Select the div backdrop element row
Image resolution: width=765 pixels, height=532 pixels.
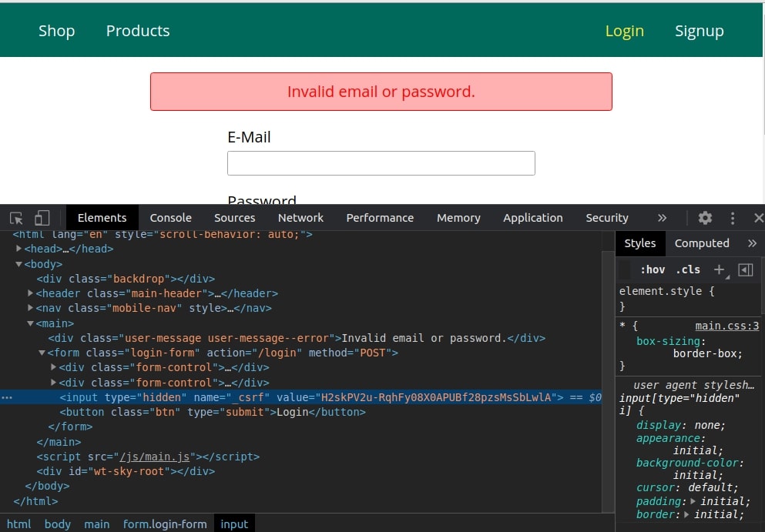126,279
